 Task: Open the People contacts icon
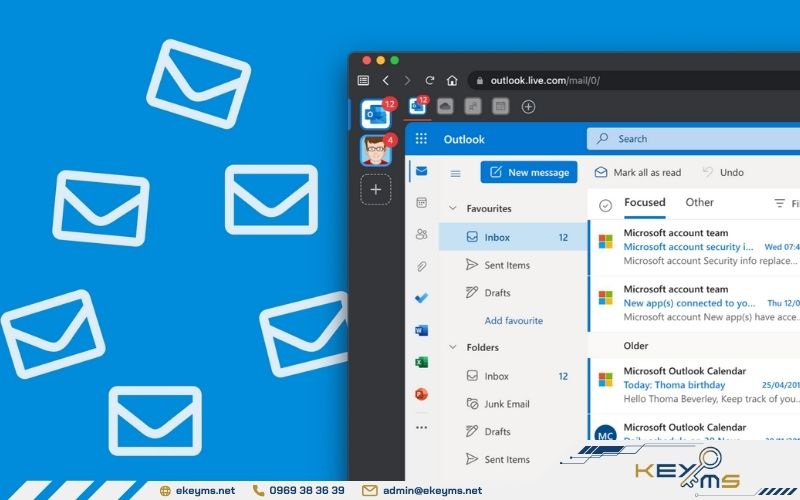[x=421, y=234]
